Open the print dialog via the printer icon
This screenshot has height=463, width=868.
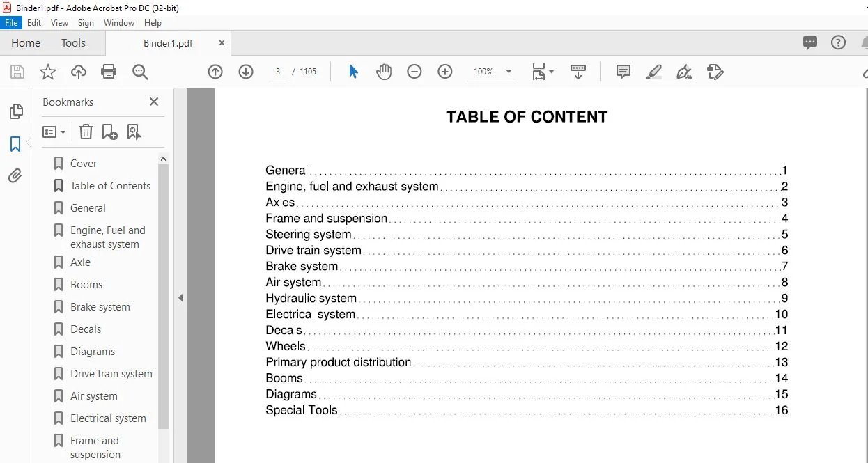tap(109, 72)
